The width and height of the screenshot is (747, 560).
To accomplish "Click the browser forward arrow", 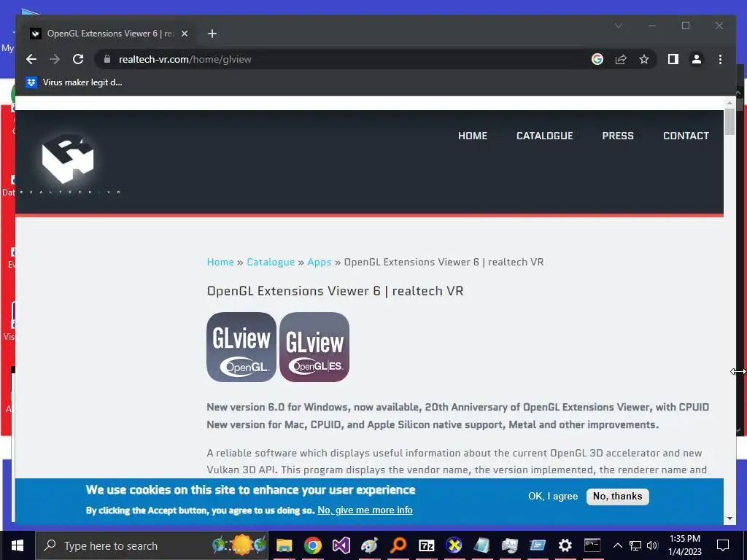I will 55,59.
